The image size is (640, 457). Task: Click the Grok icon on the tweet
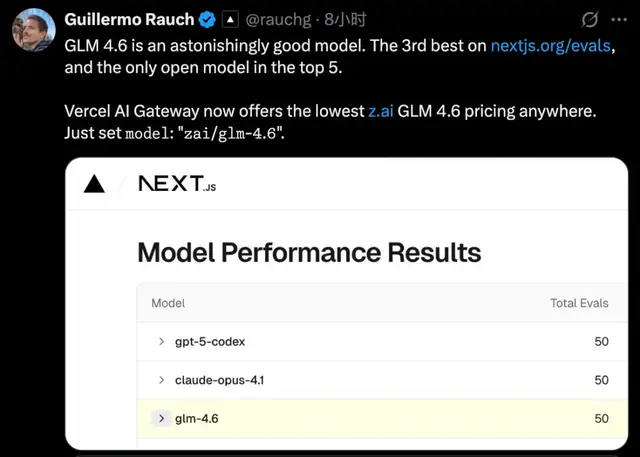point(590,20)
